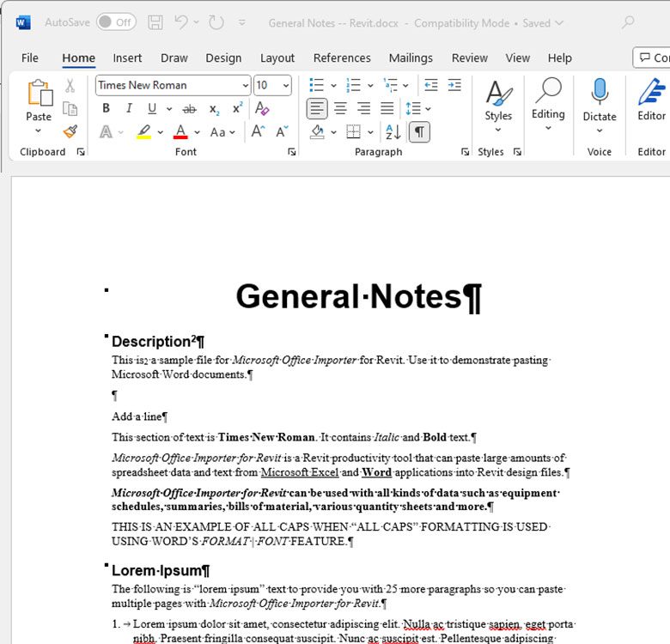This screenshot has width=670, height=644.
Task: Open the Comments button
Action: 651,58
